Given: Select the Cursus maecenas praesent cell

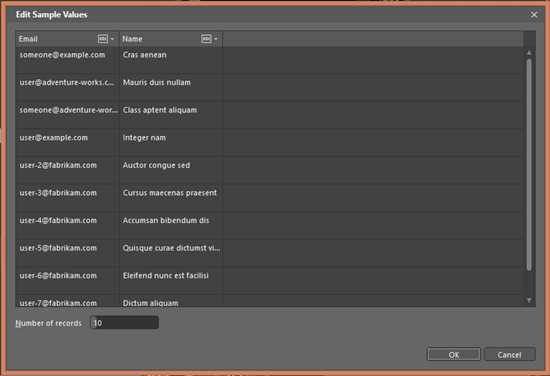Looking at the screenshot, I should (170, 198).
